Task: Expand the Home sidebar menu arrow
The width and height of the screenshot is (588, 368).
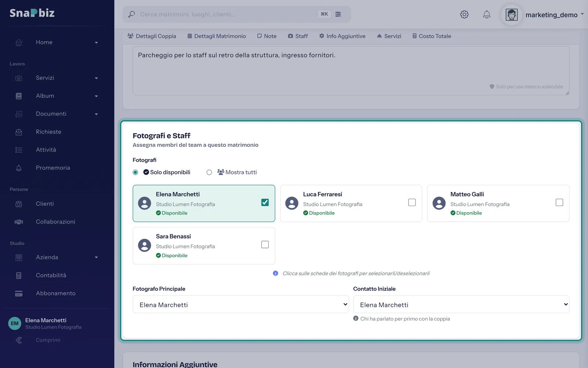Action: [96, 43]
